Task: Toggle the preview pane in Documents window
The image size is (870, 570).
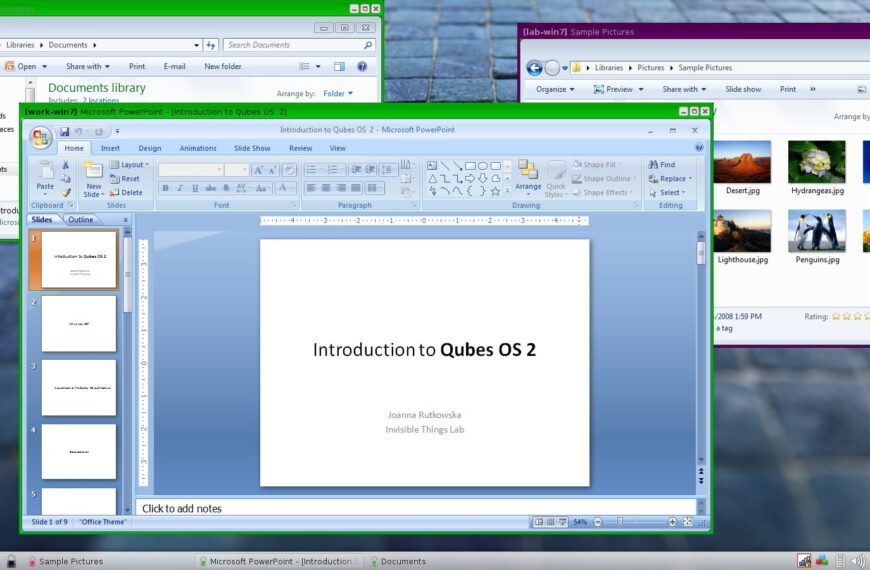Action: pos(339,67)
